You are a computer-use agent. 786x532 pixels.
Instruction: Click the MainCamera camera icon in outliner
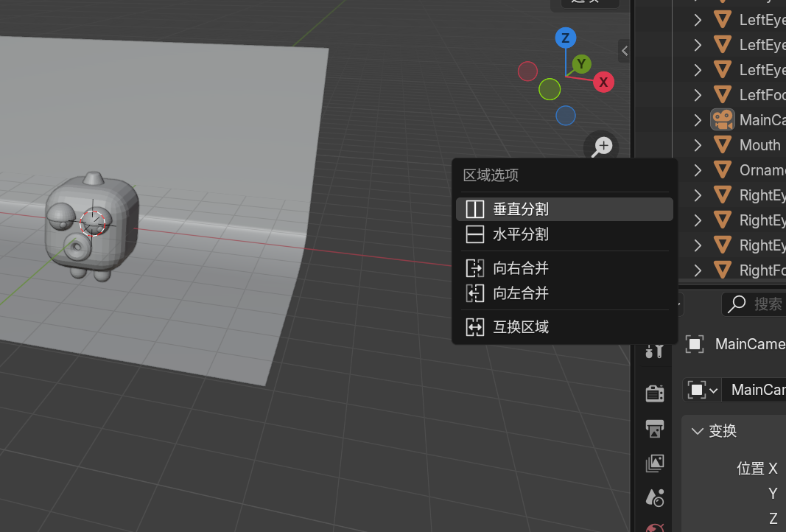coord(723,119)
